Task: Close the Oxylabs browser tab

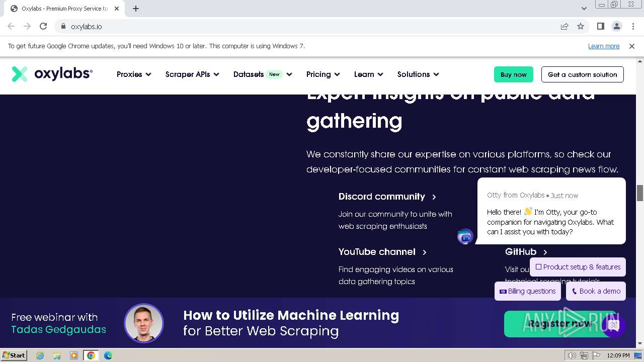Action: point(117,9)
